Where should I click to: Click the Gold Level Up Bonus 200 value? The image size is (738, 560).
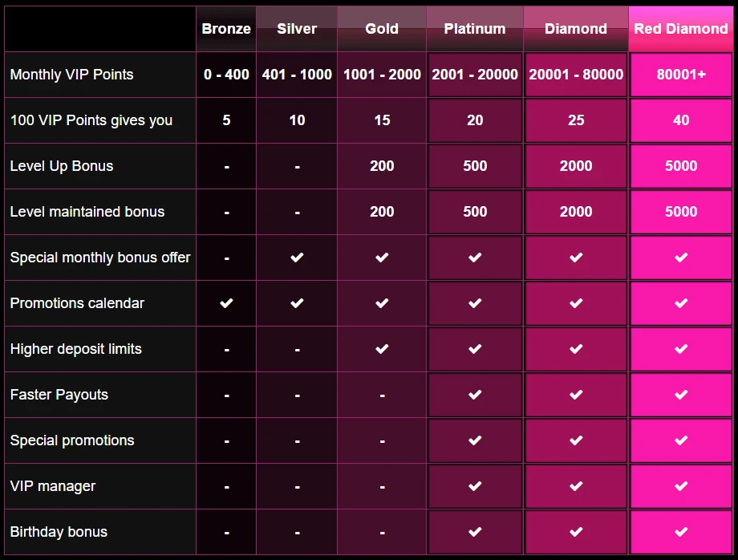click(x=382, y=165)
